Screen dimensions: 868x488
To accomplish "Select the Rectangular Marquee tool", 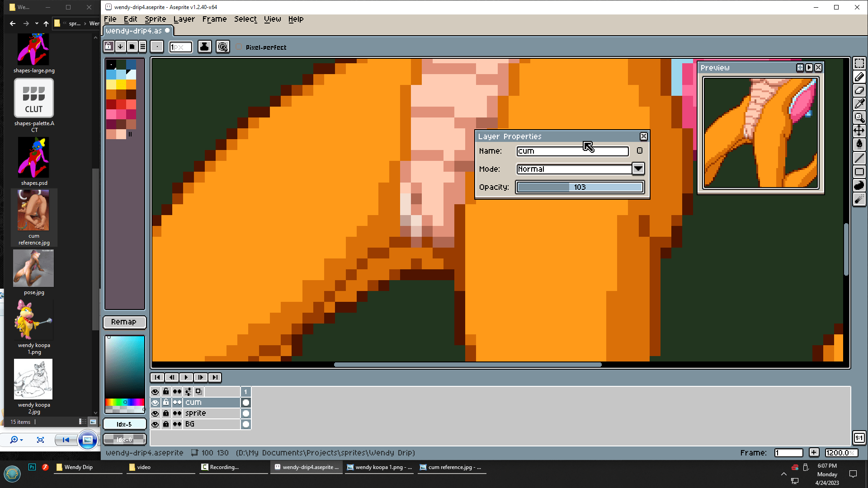I will click(859, 63).
